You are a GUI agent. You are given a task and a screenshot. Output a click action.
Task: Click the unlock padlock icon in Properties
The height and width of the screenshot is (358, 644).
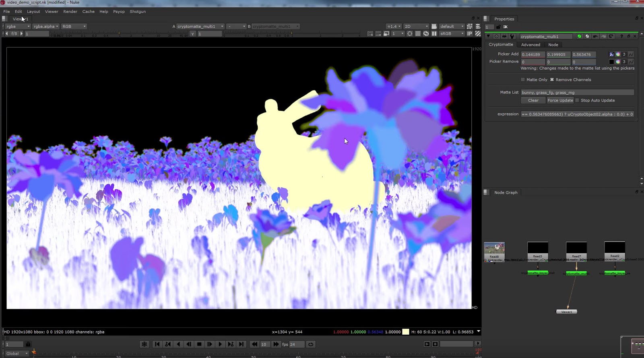[498, 27]
